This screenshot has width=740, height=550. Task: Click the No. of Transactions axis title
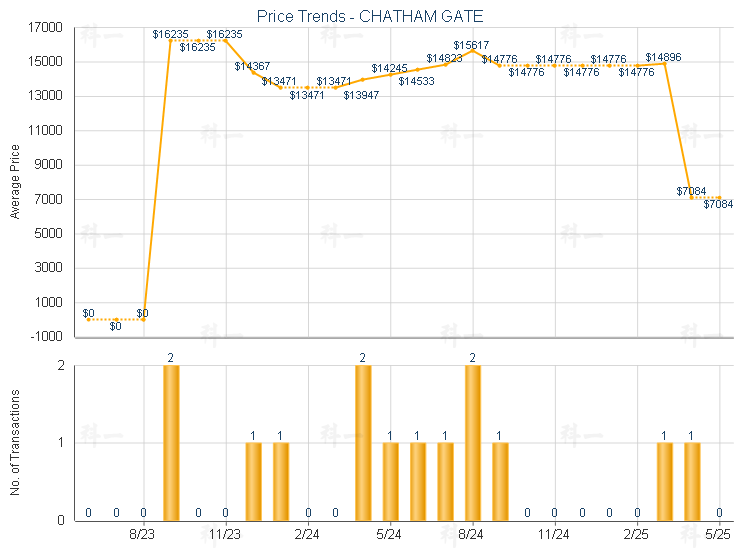[x=14, y=443]
